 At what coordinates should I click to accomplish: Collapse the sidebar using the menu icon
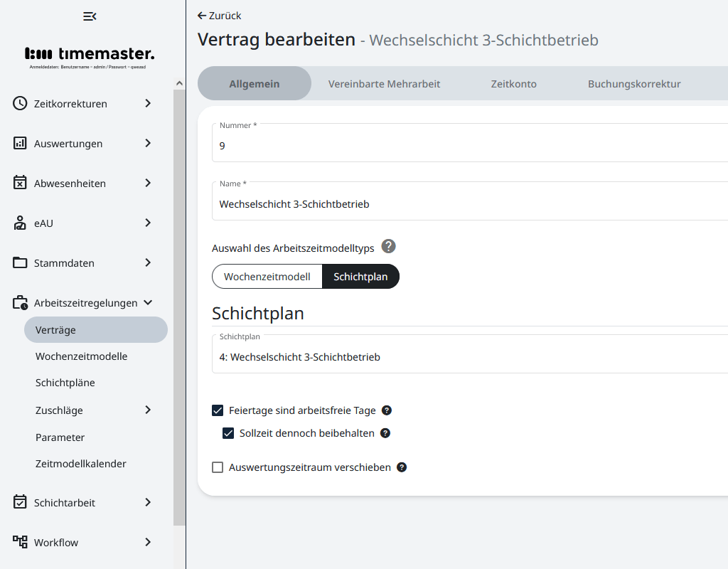click(x=89, y=16)
